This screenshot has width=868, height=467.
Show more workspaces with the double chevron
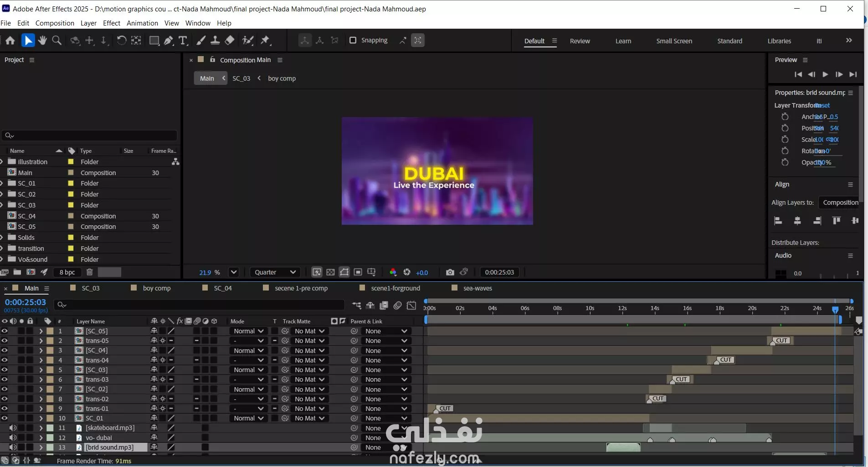click(x=849, y=41)
